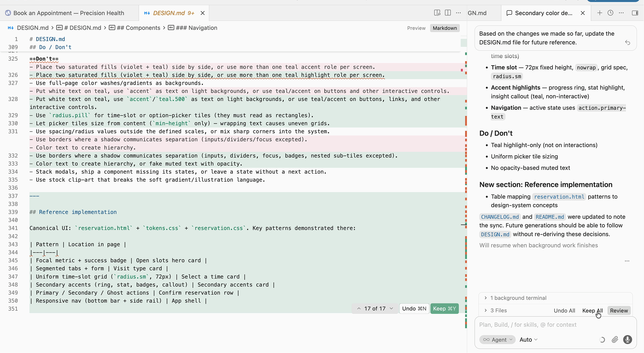Click the new chat plus icon
The height and width of the screenshot is (353, 644).
599,13
